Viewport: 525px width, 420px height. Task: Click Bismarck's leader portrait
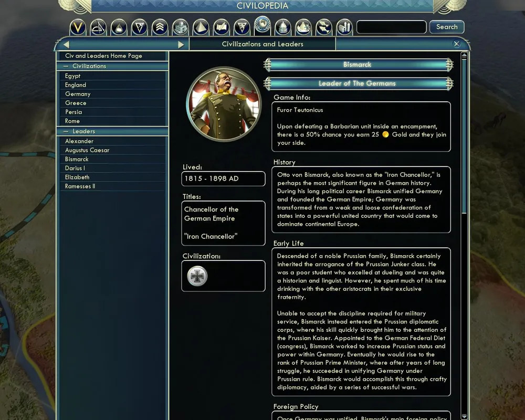pyautogui.click(x=224, y=104)
